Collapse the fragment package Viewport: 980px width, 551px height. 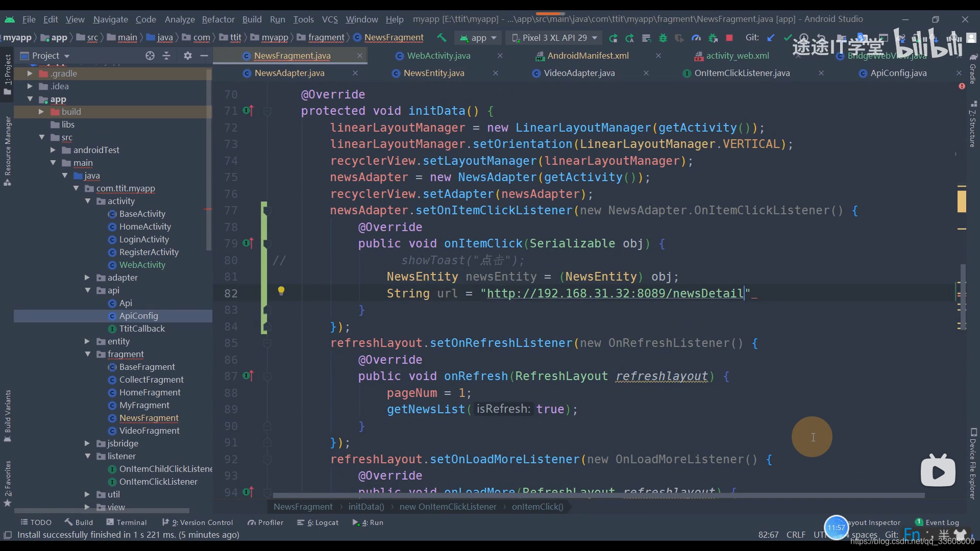pyautogui.click(x=88, y=354)
